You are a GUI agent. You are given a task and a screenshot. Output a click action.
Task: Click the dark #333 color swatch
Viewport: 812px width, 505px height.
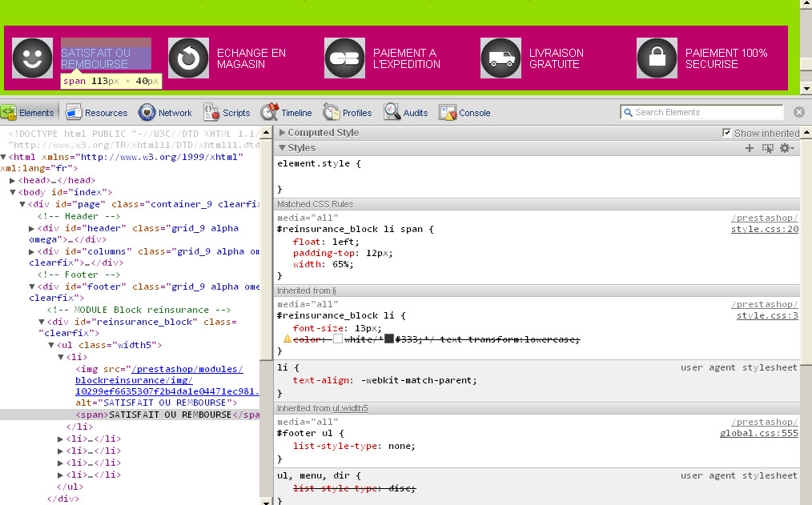(x=388, y=339)
